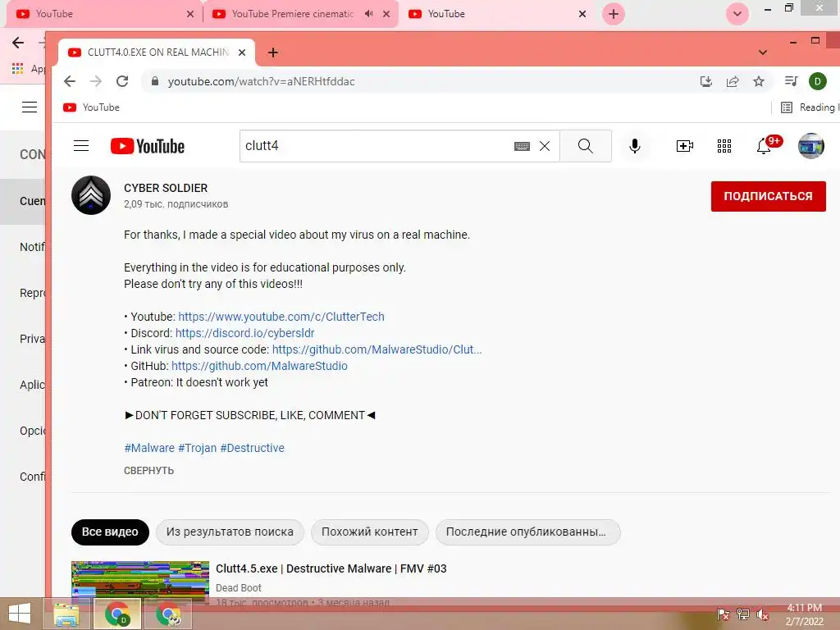Click the YouTube bookmark in bookmarks bar
The image size is (840, 630).
(x=92, y=107)
